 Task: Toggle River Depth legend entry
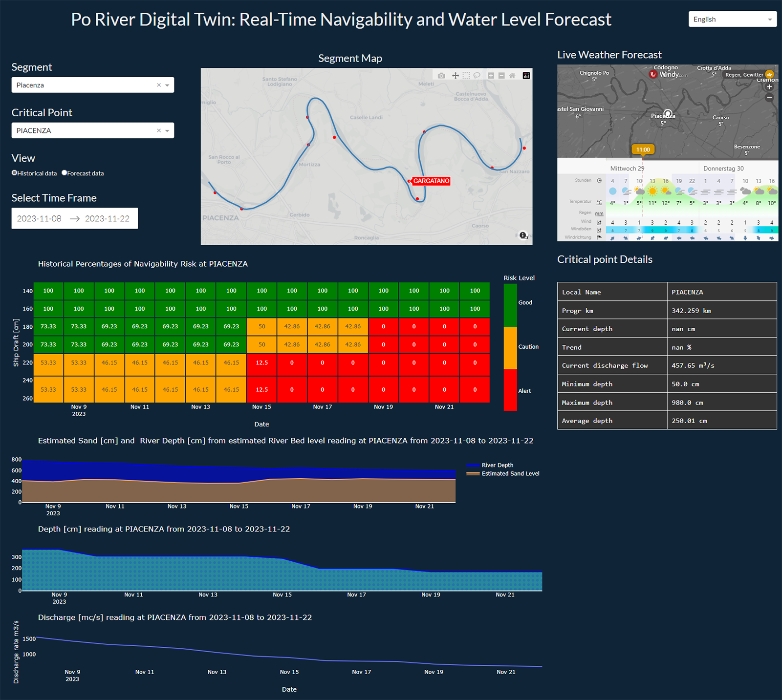[497, 465]
